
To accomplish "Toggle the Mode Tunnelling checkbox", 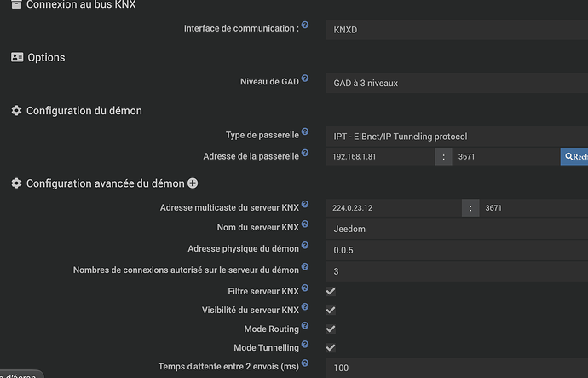I will [331, 347].
